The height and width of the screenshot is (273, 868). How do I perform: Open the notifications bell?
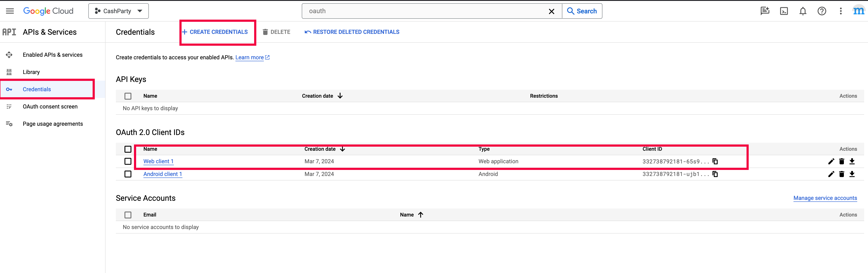click(803, 11)
